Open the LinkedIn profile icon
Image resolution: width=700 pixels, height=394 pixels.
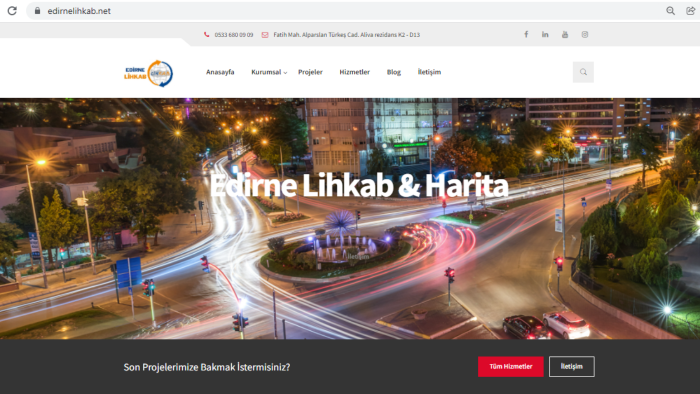[545, 34]
